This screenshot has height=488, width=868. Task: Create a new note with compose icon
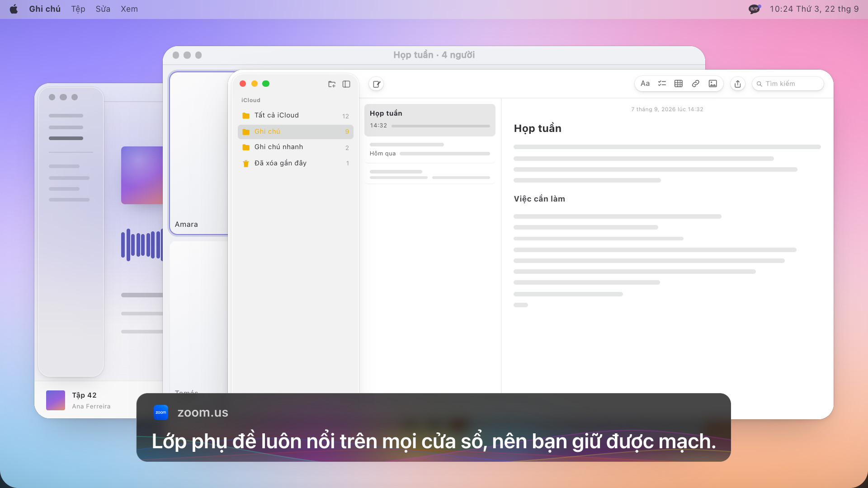click(376, 84)
